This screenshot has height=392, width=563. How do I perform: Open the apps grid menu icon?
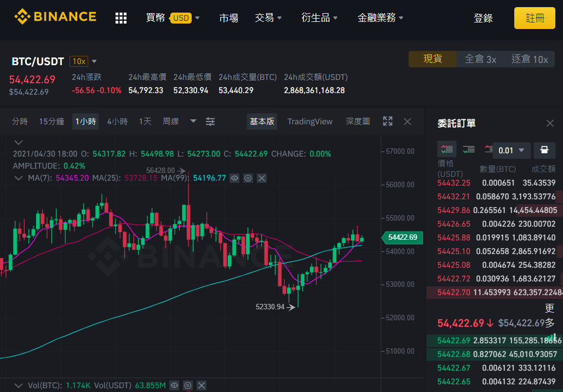click(121, 18)
